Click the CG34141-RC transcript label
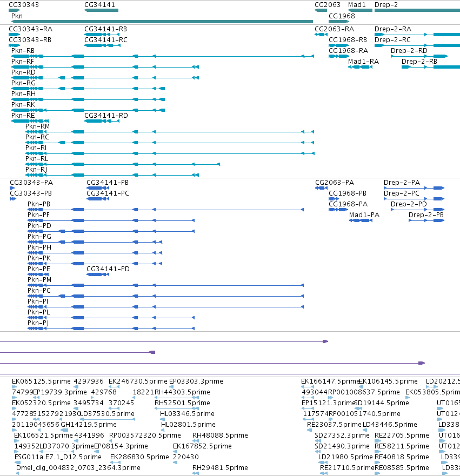 105,40
